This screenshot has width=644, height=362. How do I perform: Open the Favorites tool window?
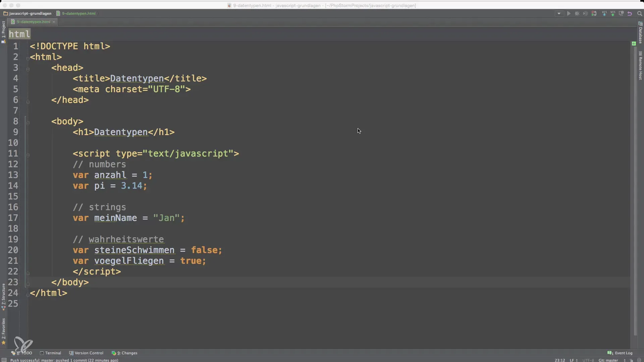pyautogui.click(x=3, y=331)
